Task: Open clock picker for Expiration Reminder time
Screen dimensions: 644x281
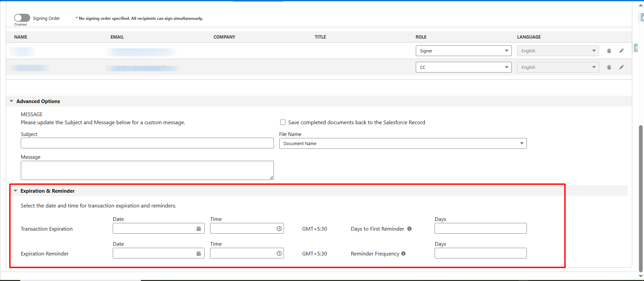Action: (x=279, y=253)
